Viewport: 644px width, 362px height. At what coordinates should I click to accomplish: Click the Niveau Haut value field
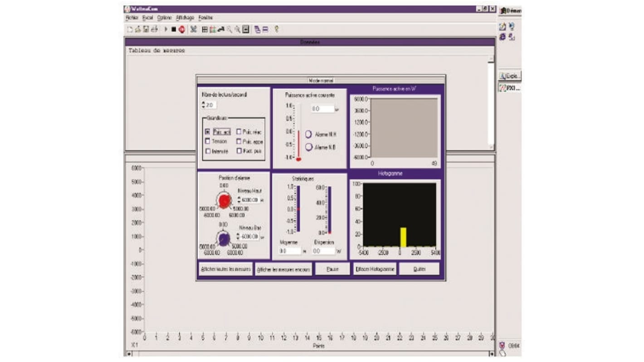[x=250, y=200]
